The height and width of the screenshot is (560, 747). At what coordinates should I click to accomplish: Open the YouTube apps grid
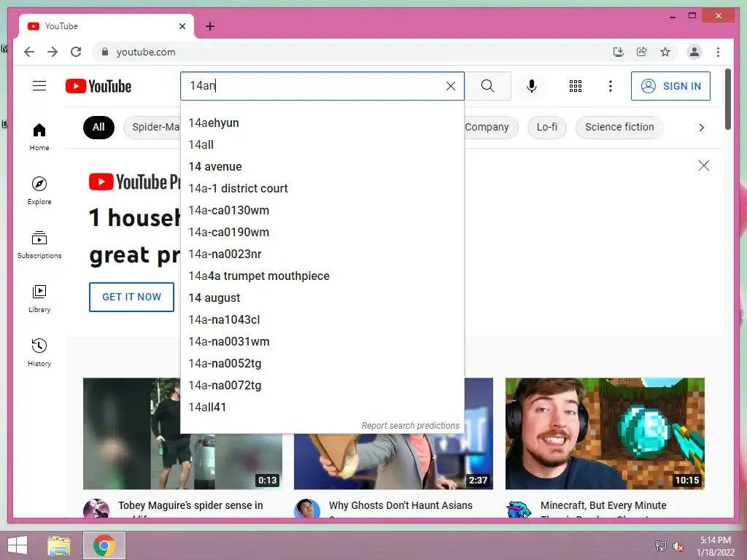coord(576,86)
